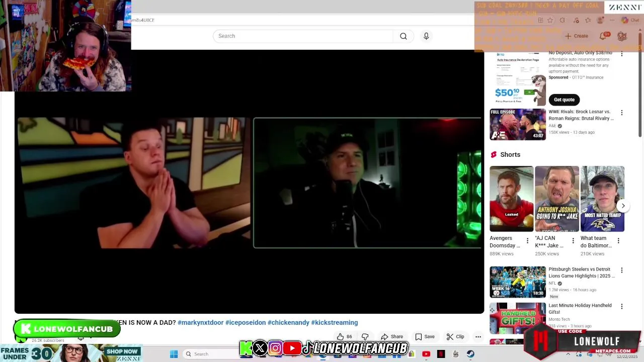This screenshot has width=644, height=362.
Task: Open Anthony Joshua short thumbnail
Action: tap(557, 199)
